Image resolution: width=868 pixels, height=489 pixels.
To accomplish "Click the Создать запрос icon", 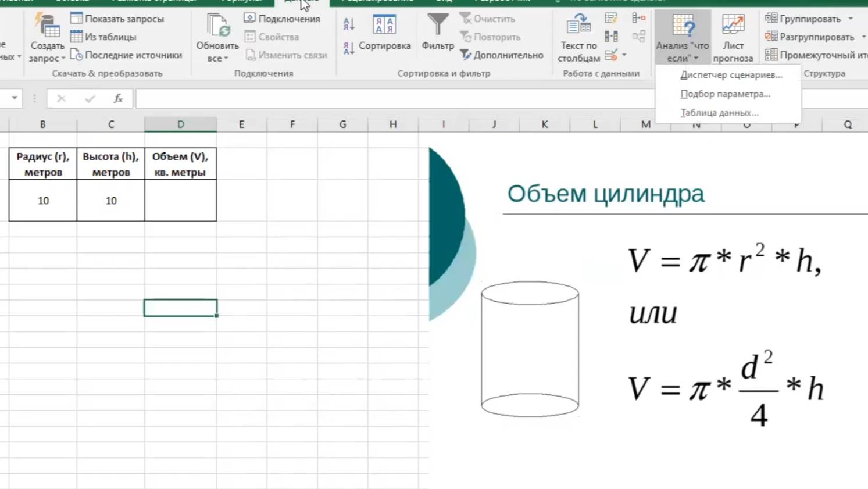I will (x=47, y=25).
